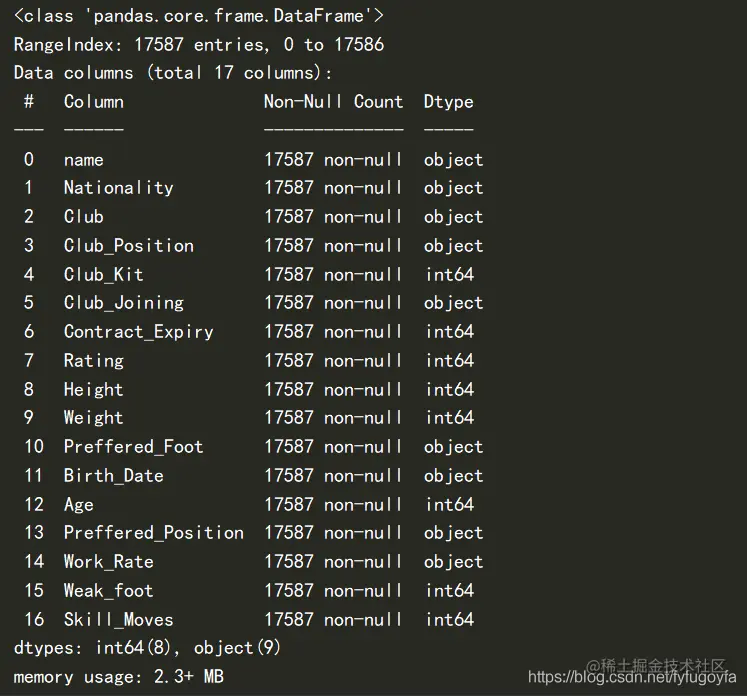This screenshot has width=747, height=696.
Task: Click the 'Dtype' header text
Action: [449, 102]
